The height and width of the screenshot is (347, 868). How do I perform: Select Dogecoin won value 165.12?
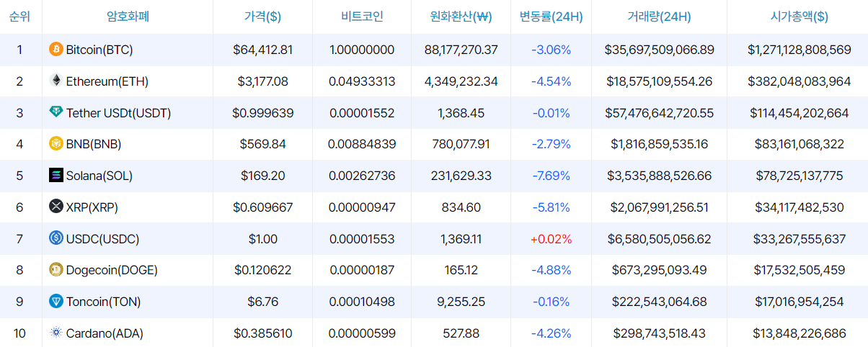point(461,271)
